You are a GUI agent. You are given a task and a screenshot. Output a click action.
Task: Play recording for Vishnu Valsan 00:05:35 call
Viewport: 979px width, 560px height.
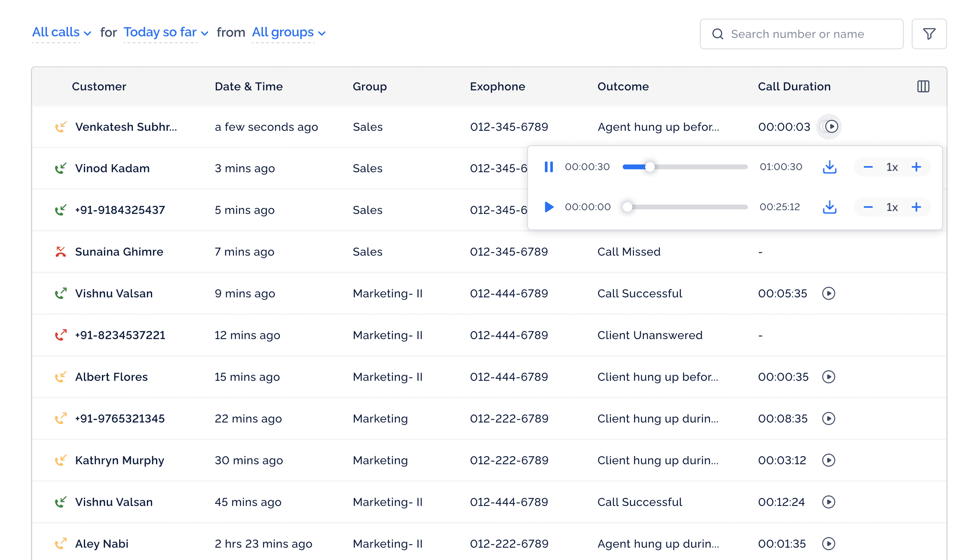(x=828, y=293)
